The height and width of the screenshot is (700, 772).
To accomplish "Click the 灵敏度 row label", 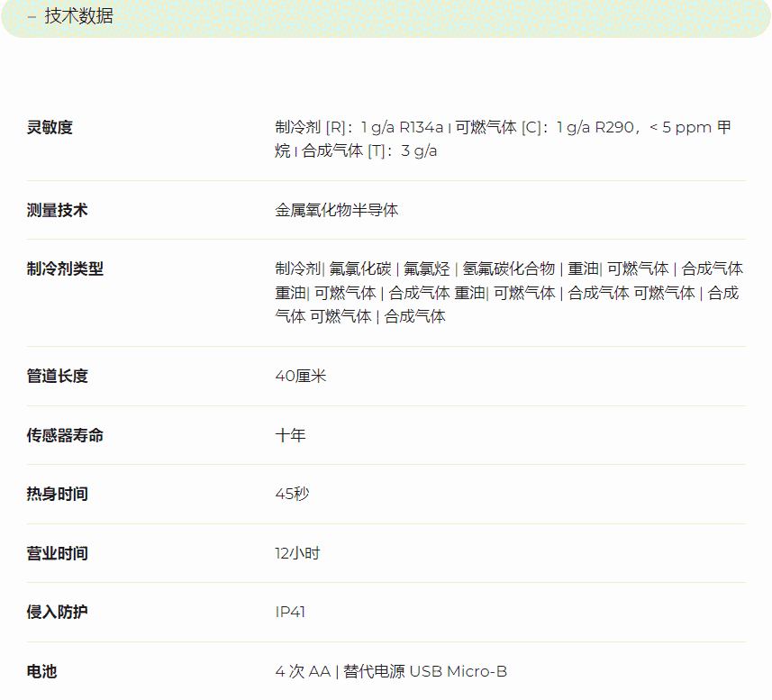I will [50, 128].
